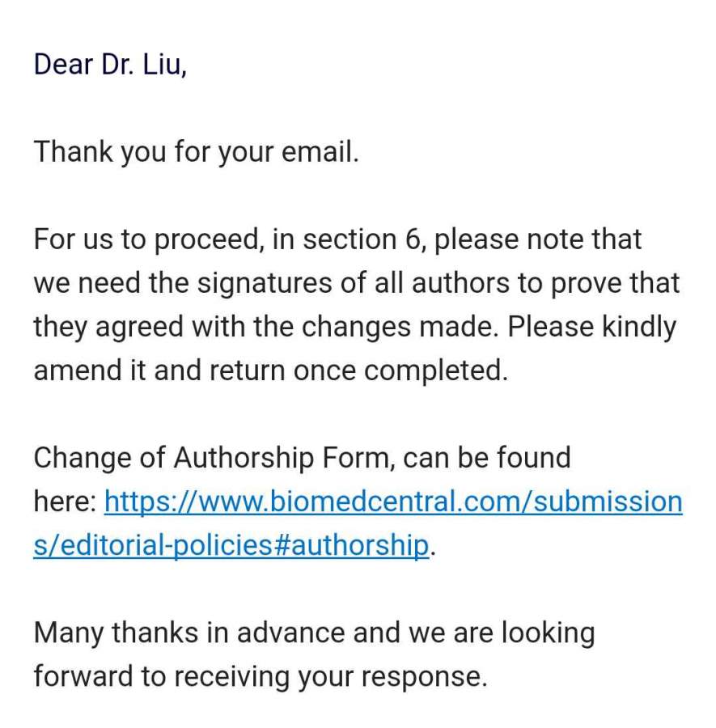
Task: Click the "Many thanks in advance" text
Action: 189,633
